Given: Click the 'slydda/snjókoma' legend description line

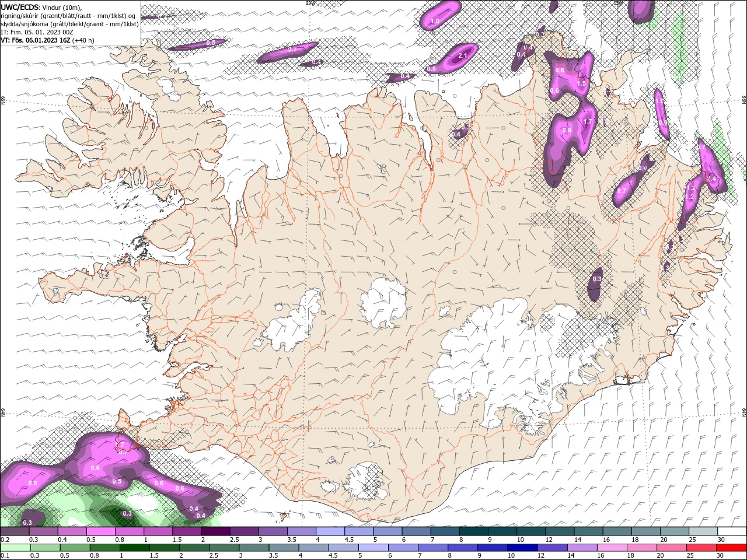Looking at the screenshot, I should 69,24.
